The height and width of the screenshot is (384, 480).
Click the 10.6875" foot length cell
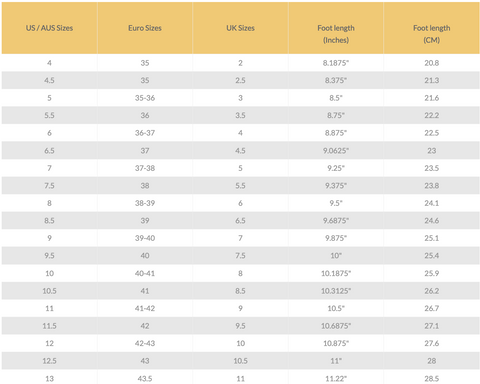tap(336, 326)
